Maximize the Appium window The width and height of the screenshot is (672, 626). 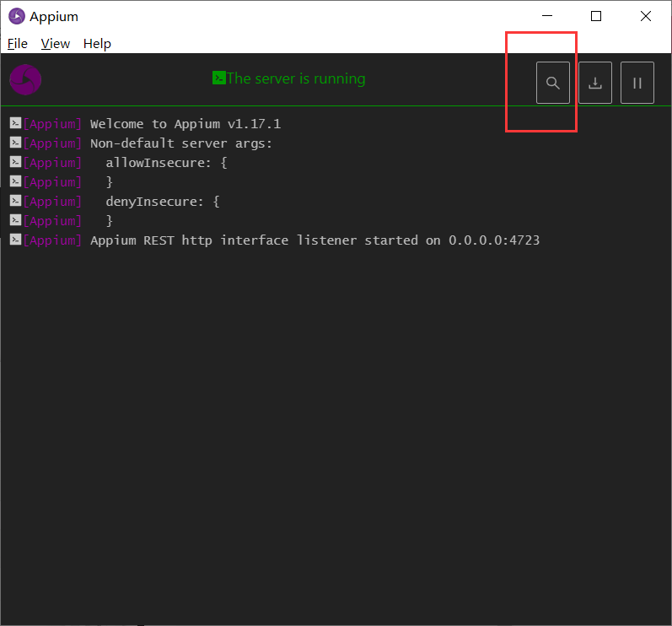pyautogui.click(x=596, y=16)
